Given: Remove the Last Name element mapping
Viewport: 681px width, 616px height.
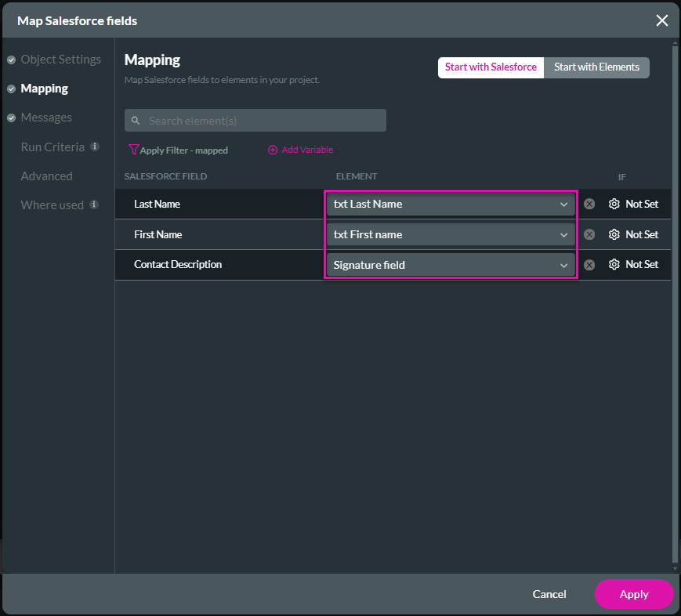Looking at the screenshot, I should [589, 204].
